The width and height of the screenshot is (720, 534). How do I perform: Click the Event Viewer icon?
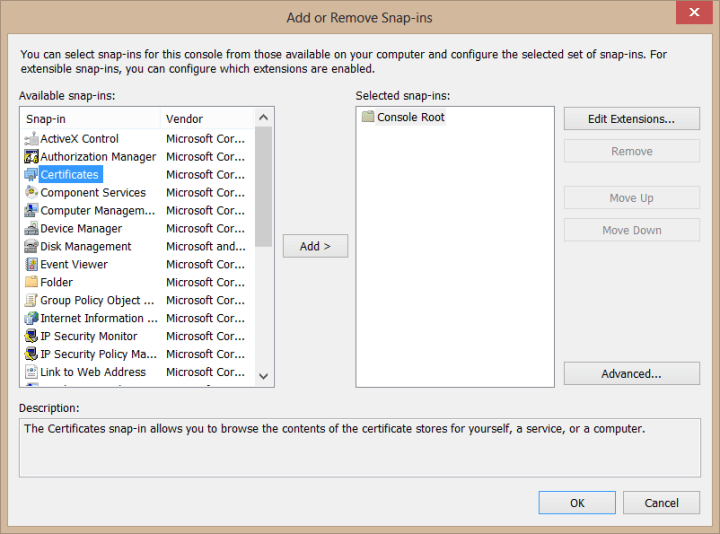(31, 265)
